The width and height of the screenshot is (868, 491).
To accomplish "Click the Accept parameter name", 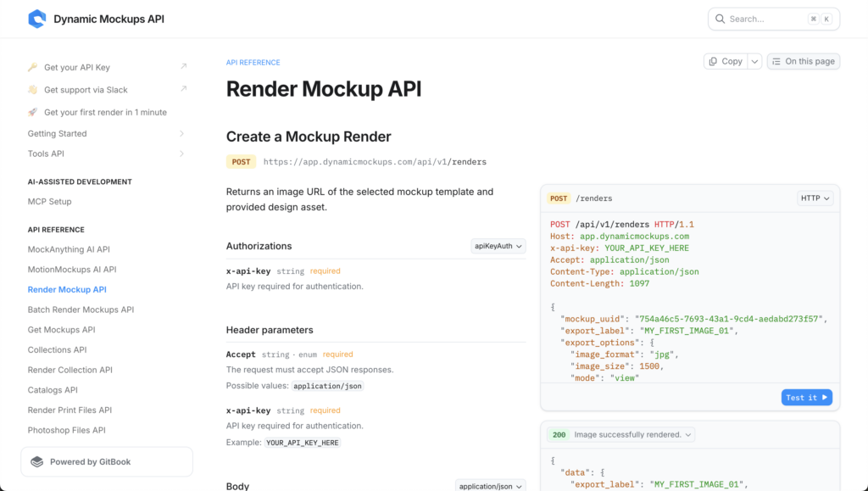I will click(241, 354).
